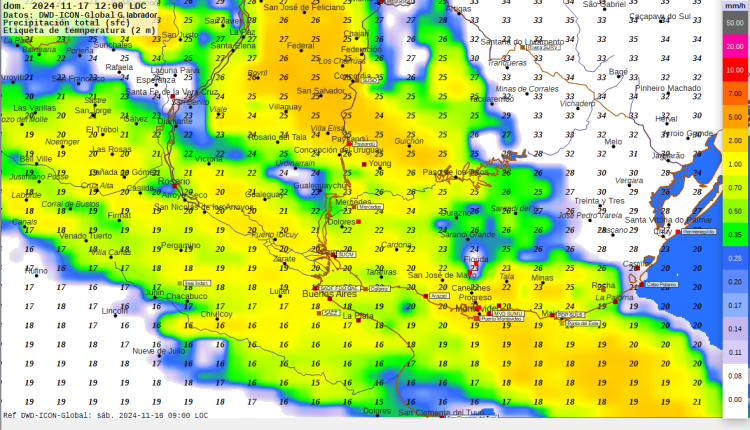This screenshot has height=430, width=750.
Task: Click the Mercedes station marker label
Action: pos(370,208)
